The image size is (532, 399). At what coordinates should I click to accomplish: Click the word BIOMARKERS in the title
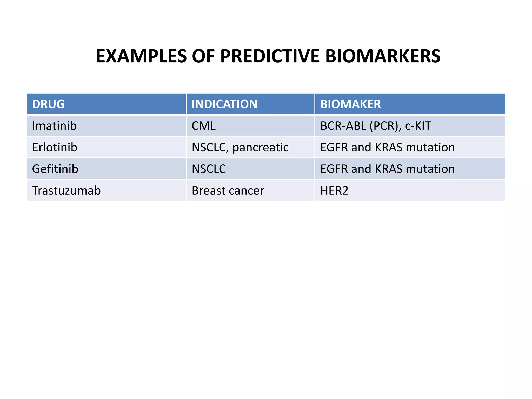coord(383,56)
